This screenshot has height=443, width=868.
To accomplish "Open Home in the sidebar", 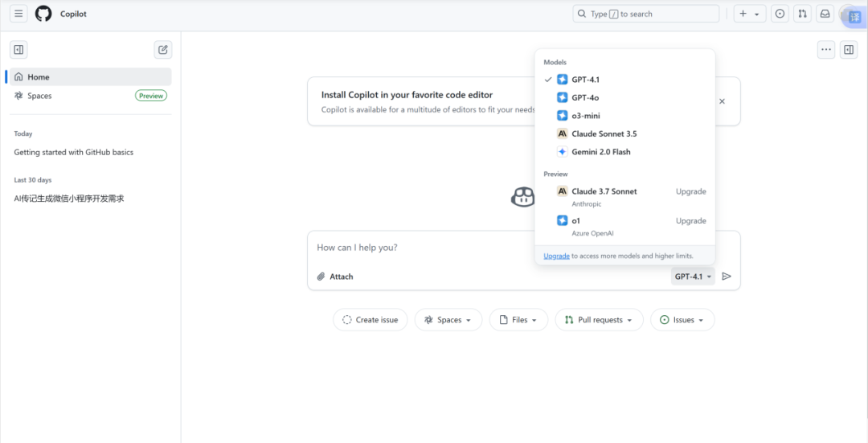I will point(91,77).
